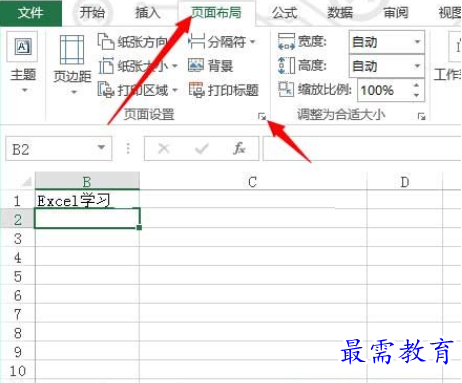The width and height of the screenshot is (462, 383).
Task: Open the 主题 themes button
Action: (23, 63)
